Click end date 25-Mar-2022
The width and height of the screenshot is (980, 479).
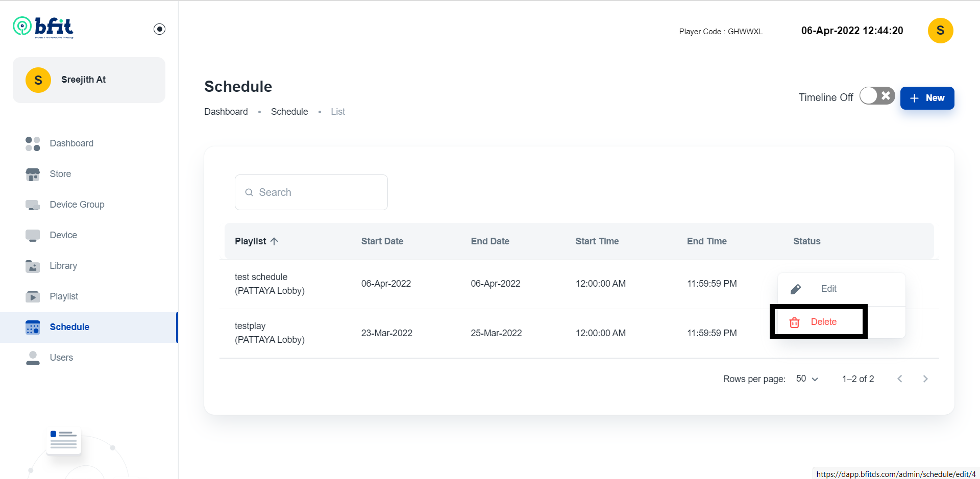pyautogui.click(x=496, y=333)
